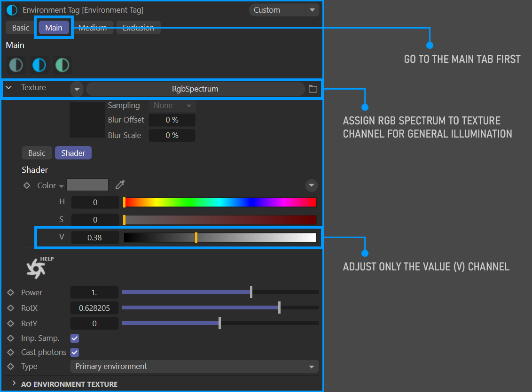Disable the Imp. Samp. checkbox
The image size is (532, 392).
pyautogui.click(x=74, y=338)
